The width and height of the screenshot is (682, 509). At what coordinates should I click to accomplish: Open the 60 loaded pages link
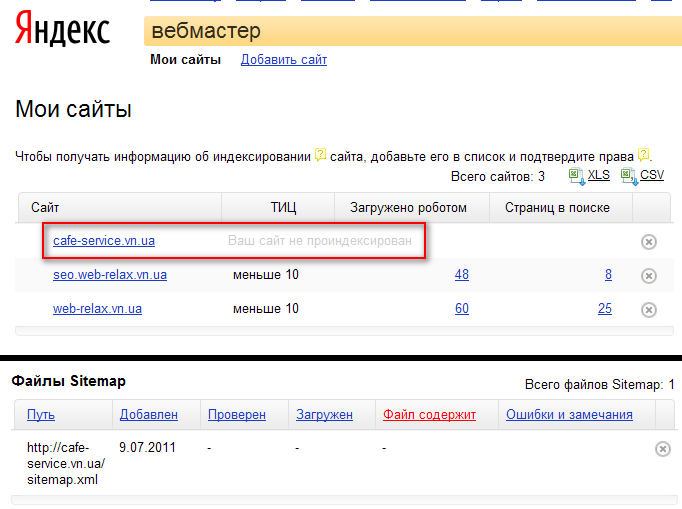(462, 308)
